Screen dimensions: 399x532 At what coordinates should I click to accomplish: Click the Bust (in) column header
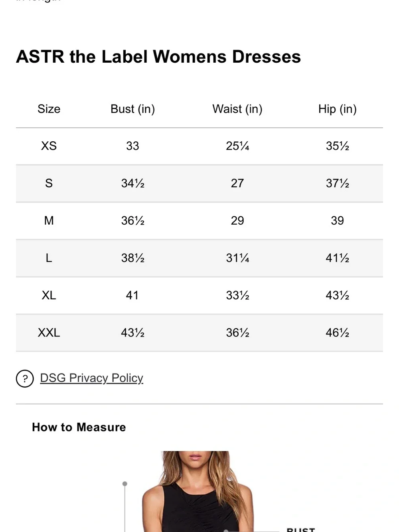point(132,109)
